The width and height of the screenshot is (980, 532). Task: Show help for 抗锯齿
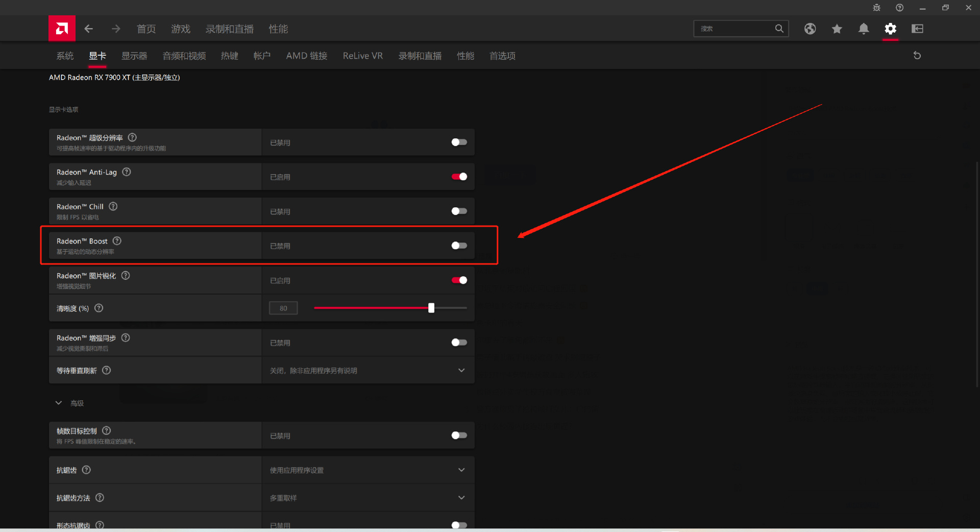coord(86,470)
